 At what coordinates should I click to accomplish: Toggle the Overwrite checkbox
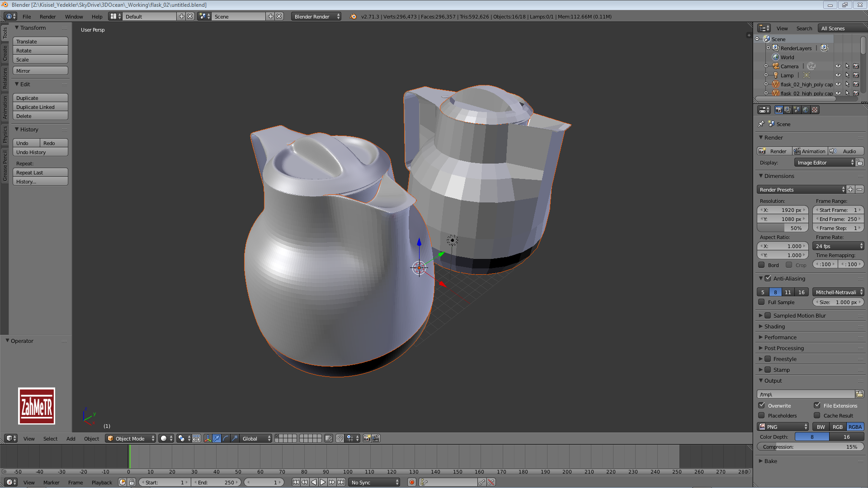(762, 405)
